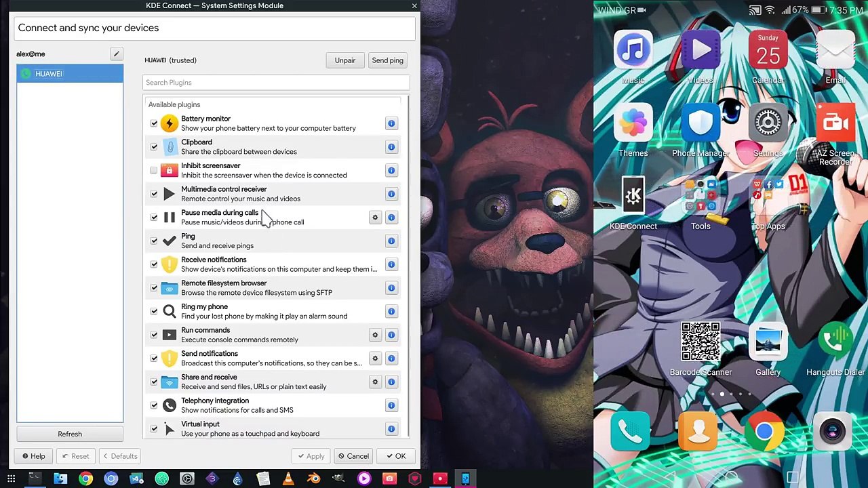The height and width of the screenshot is (488, 868).
Task: Open application launcher grid in taskbar
Action: click(x=11, y=479)
